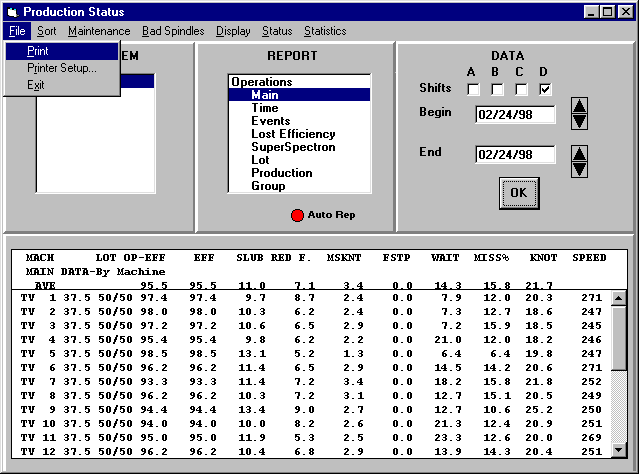The image size is (639, 474).
Task: Open the Status menu
Action: (277, 31)
